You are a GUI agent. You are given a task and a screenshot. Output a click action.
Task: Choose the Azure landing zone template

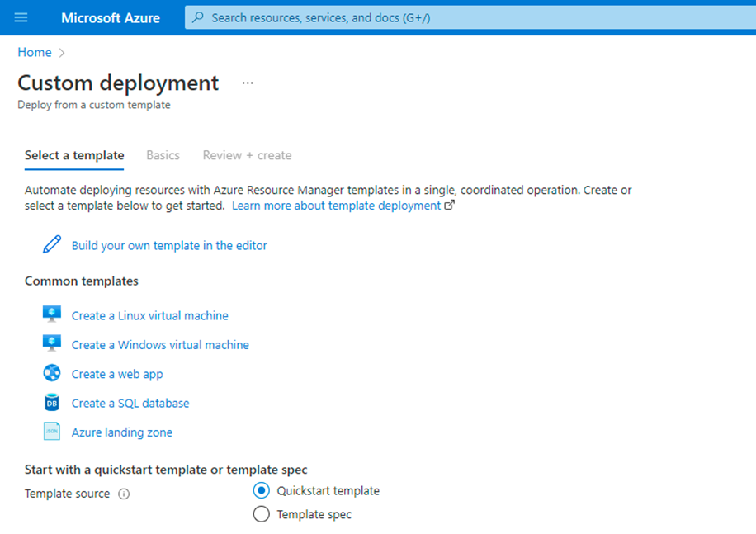(122, 432)
